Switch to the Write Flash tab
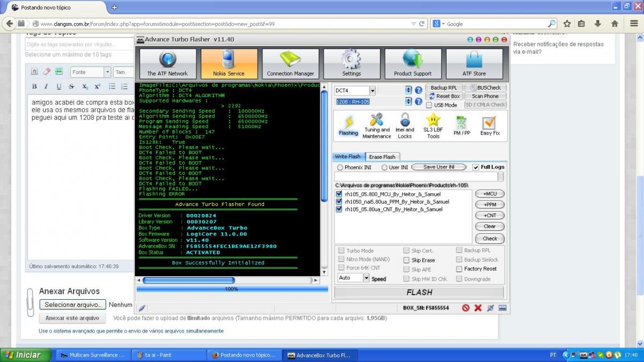Viewport: 644px width, 362px height. pyautogui.click(x=348, y=157)
